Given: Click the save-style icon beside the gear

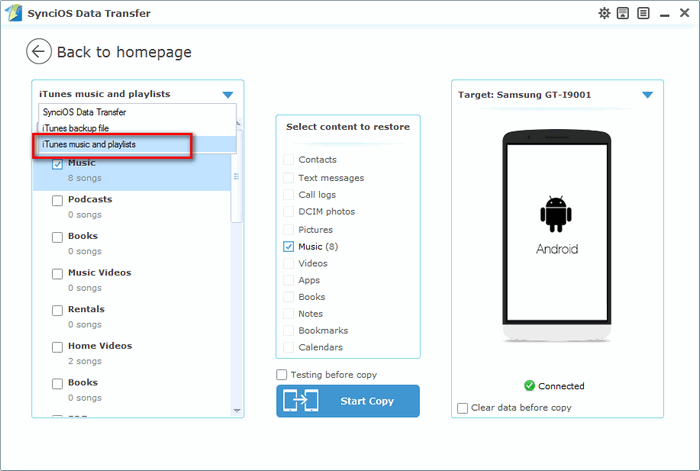Looking at the screenshot, I should click(623, 13).
